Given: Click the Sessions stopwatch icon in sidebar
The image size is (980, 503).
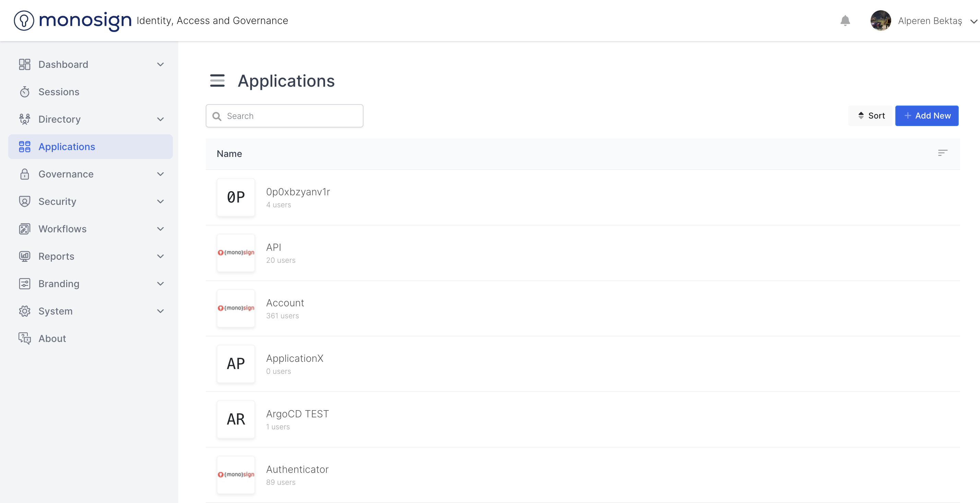Looking at the screenshot, I should click(x=25, y=92).
